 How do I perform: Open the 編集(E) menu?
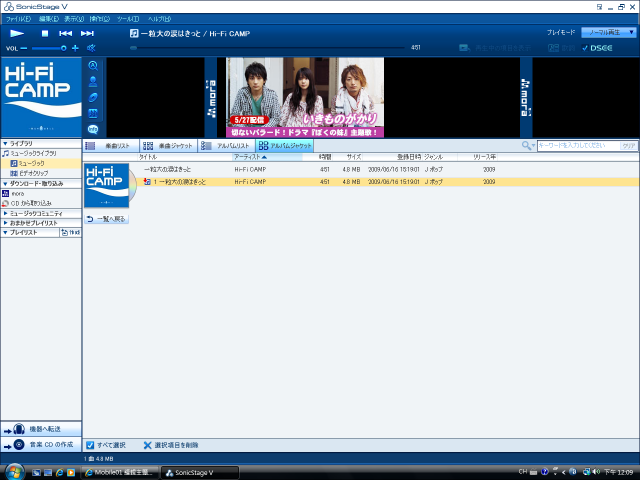49,19
